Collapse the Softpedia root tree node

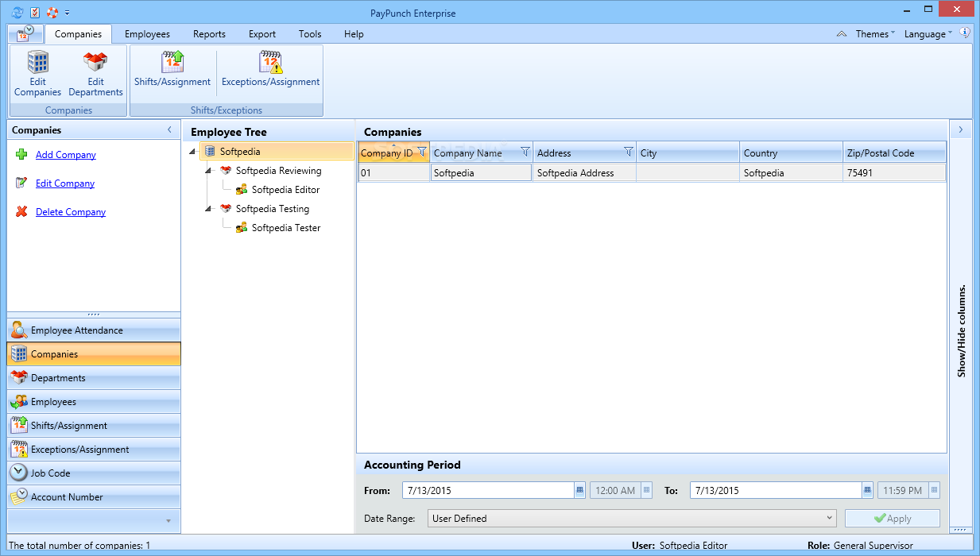(192, 152)
